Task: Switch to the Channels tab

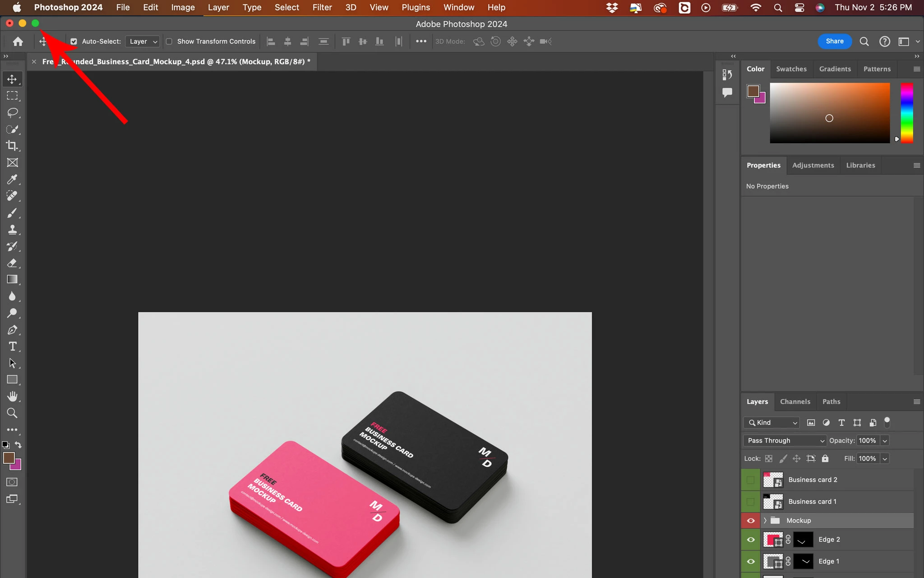Action: [x=795, y=401]
